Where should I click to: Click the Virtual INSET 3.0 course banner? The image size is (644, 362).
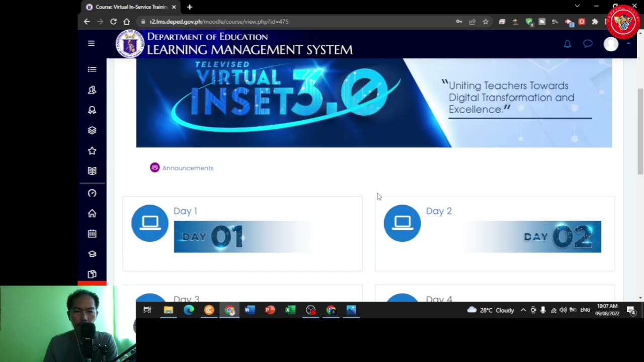click(x=374, y=103)
